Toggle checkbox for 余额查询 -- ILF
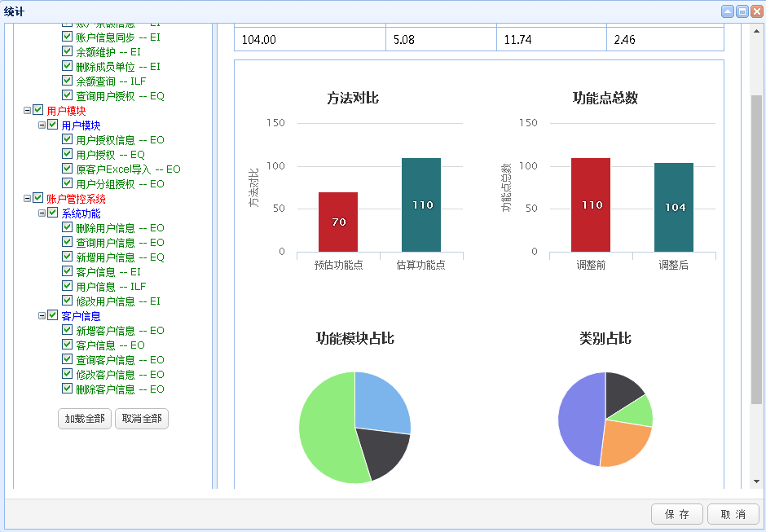This screenshot has height=532, width=766. pos(68,81)
